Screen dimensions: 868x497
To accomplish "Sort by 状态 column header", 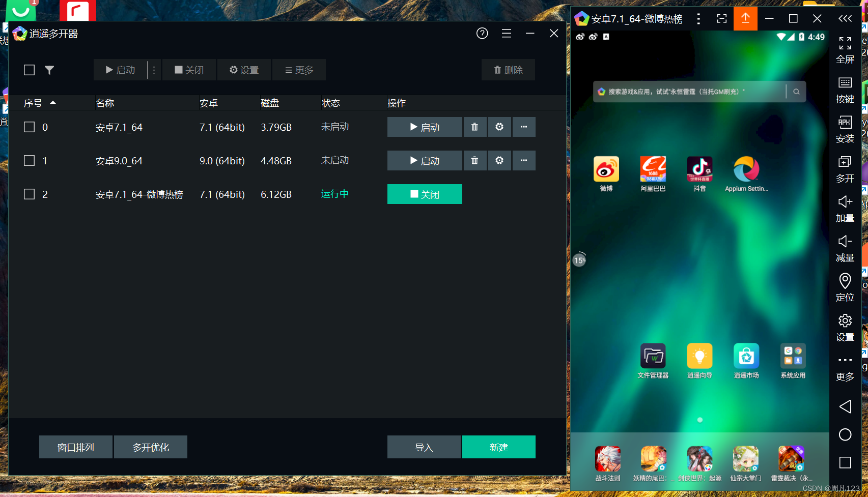I will pyautogui.click(x=331, y=103).
